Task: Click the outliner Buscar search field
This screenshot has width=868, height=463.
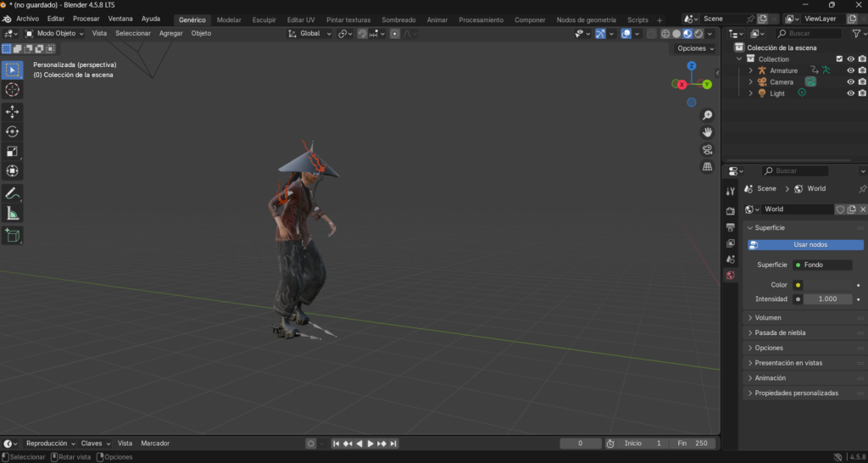Action: [x=808, y=34]
